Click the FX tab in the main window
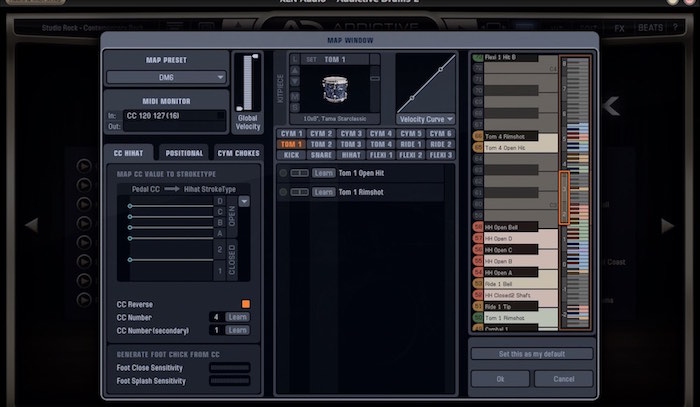 click(x=619, y=29)
